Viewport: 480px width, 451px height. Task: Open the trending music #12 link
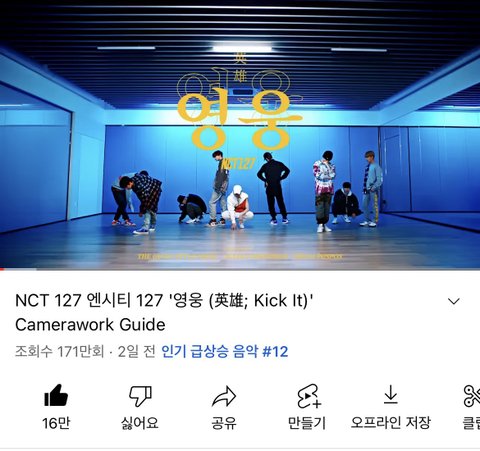click(225, 352)
